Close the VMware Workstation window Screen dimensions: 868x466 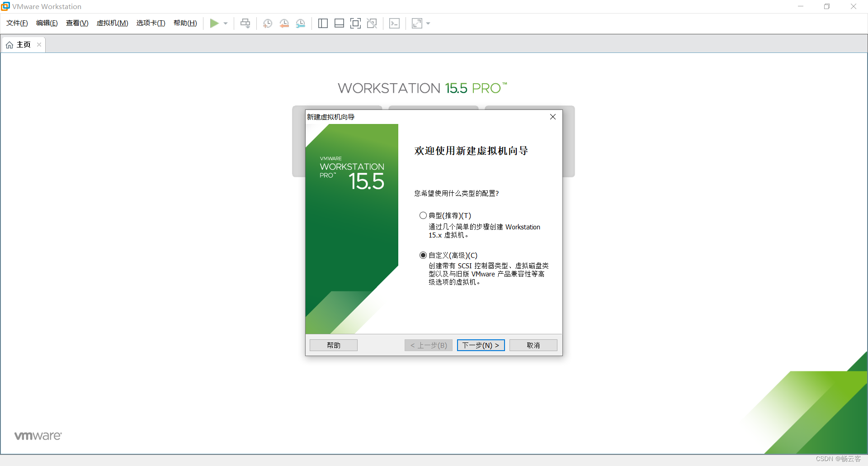coord(854,6)
